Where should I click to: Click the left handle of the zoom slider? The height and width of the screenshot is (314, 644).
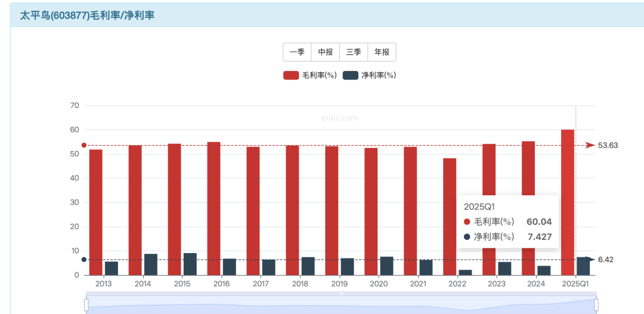tap(86, 305)
